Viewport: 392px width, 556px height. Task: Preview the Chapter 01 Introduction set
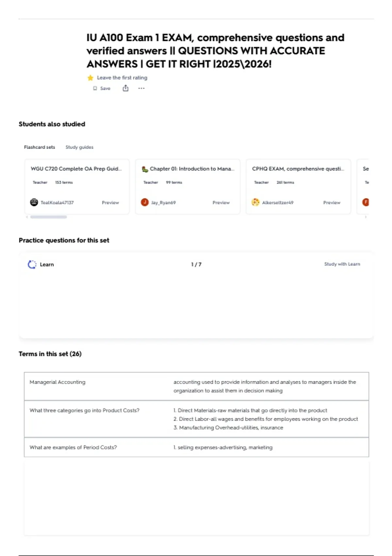[221, 202]
